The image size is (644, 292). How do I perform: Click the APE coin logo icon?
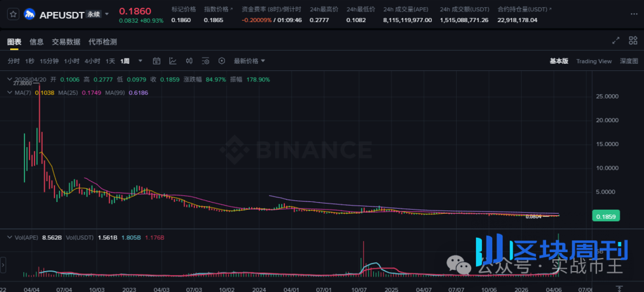(x=30, y=14)
